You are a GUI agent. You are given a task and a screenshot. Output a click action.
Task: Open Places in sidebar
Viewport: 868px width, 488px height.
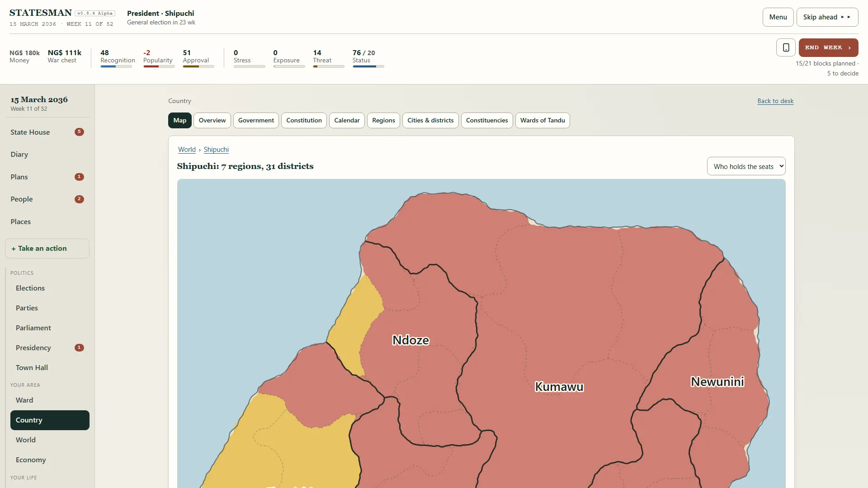click(x=47, y=221)
